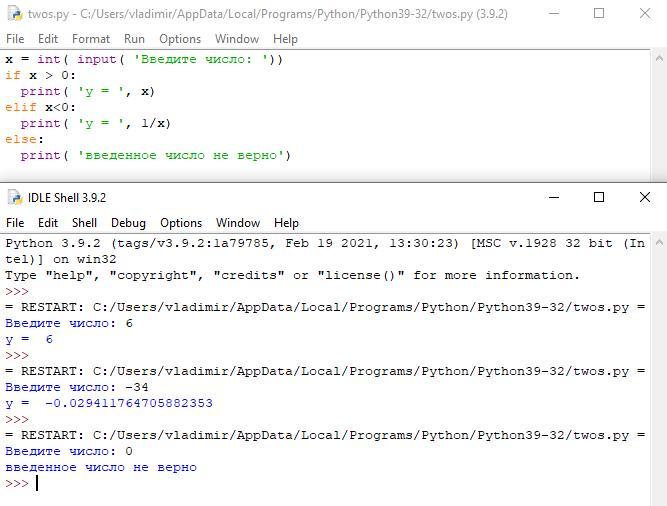Click the shell output 'y = 6'
Viewport: 667px width, 506px height.
coord(29,339)
